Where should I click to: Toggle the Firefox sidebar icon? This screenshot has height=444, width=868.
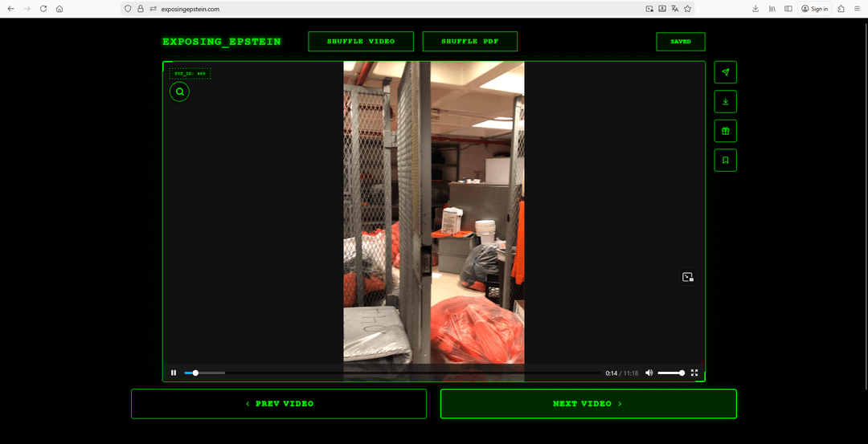788,9
